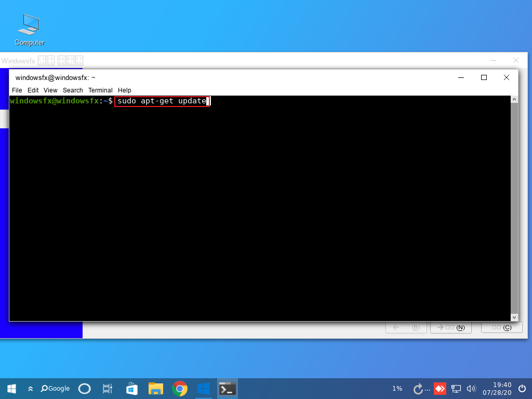Maximize the terminal window

484,78
